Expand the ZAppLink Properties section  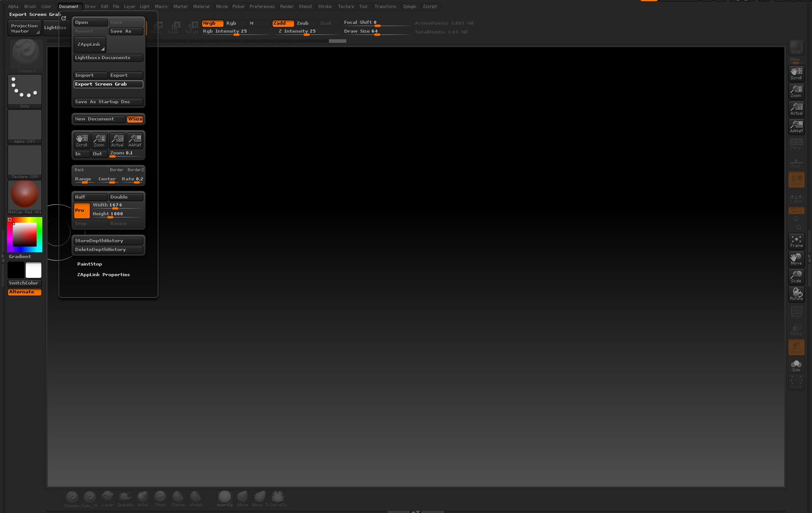click(104, 275)
